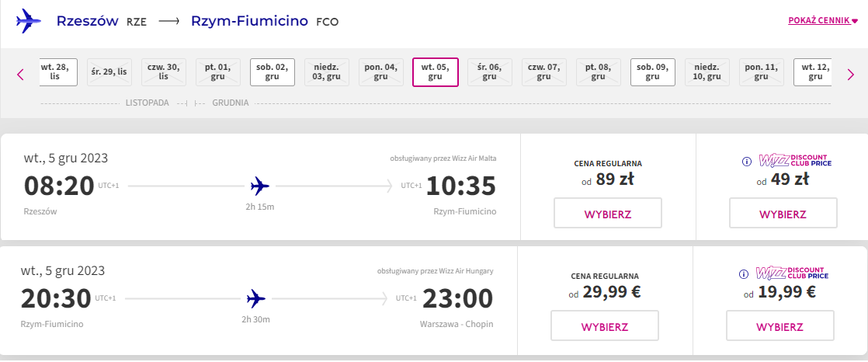
Task: Click unavailable date śr. 06, gru
Action: 489,72
